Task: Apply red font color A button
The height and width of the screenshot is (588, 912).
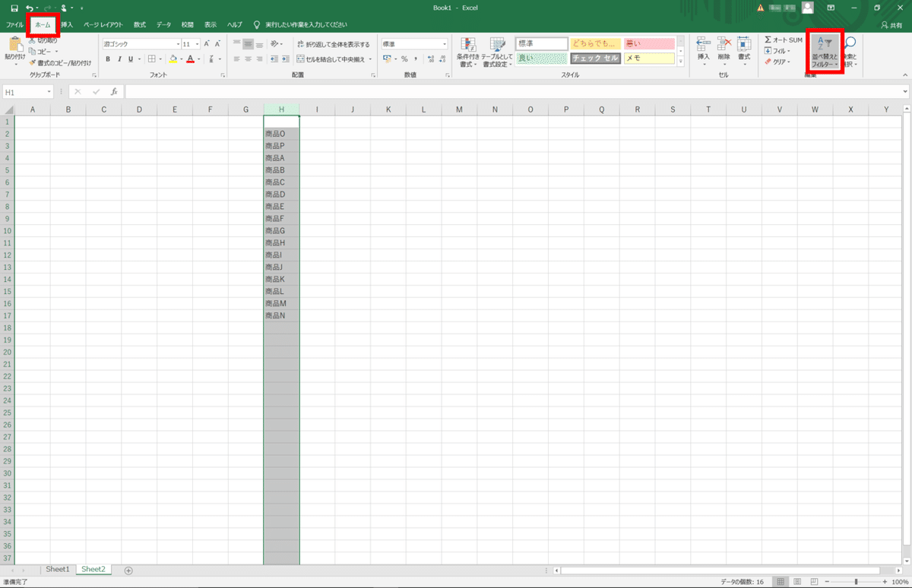Action: [x=190, y=58]
